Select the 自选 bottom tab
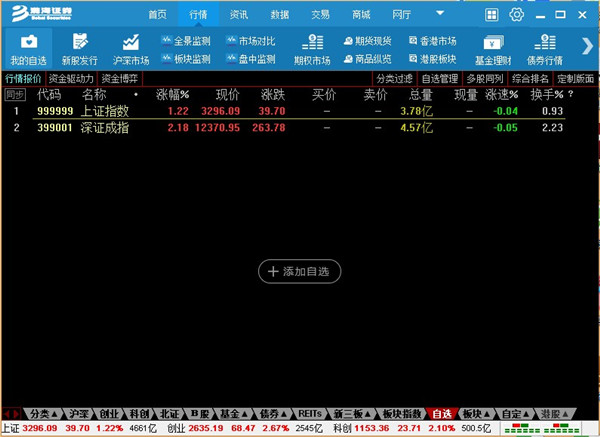The height and width of the screenshot is (437, 600). click(x=442, y=414)
